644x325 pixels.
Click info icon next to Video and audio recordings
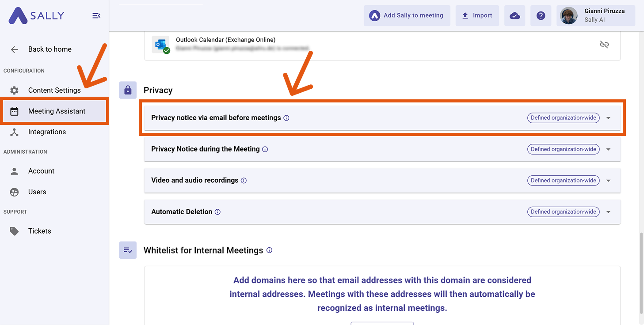coord(244,181)
